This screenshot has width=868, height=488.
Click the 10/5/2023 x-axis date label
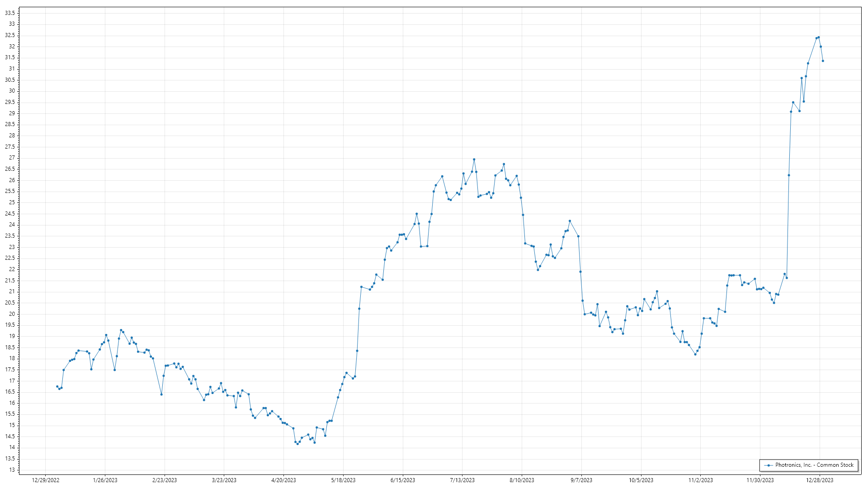(x=641, y=480)
